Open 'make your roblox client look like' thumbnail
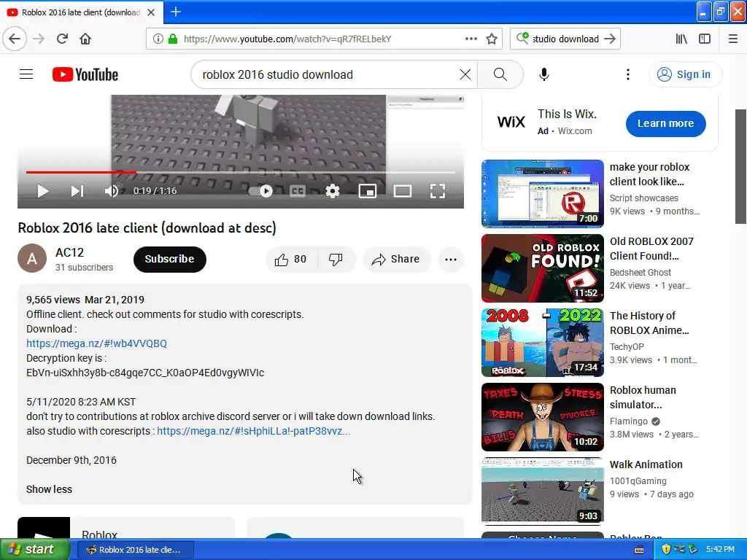 543,193
